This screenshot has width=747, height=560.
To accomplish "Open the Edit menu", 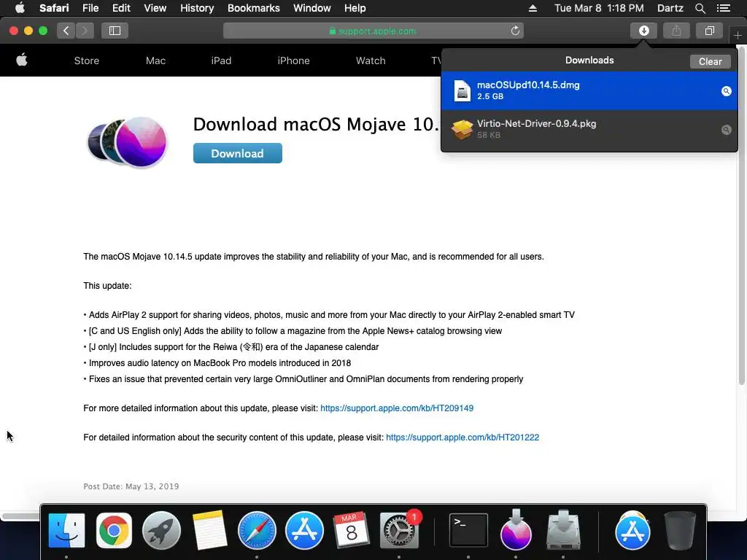I will point(121,8).
